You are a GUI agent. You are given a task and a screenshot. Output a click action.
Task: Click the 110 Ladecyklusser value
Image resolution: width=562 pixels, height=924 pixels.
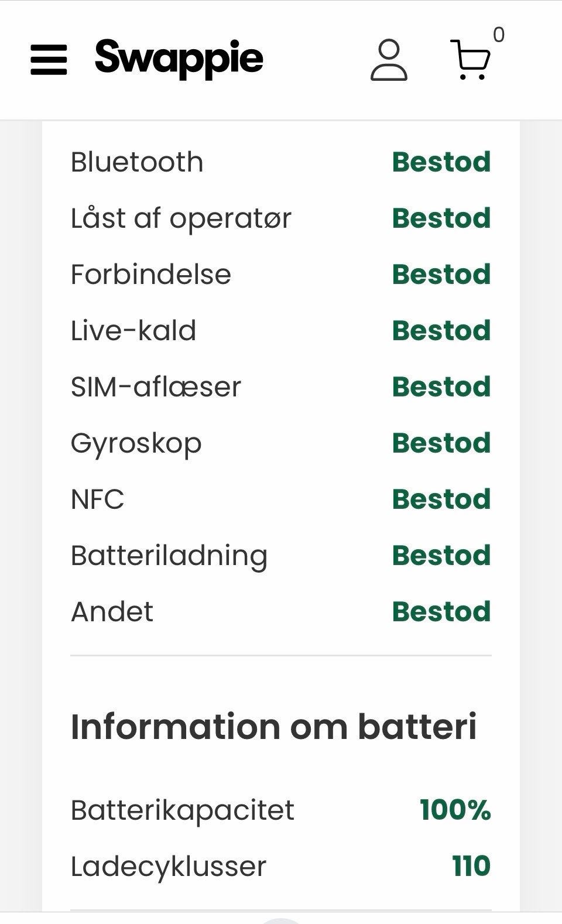coord(471,867)
